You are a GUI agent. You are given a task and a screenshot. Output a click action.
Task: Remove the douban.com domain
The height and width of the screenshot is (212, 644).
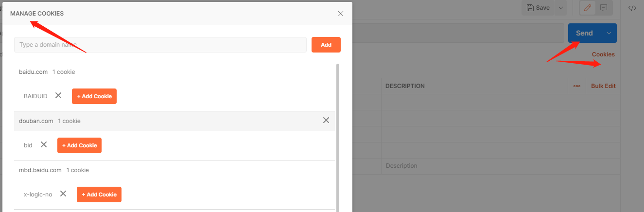(326, 121)
